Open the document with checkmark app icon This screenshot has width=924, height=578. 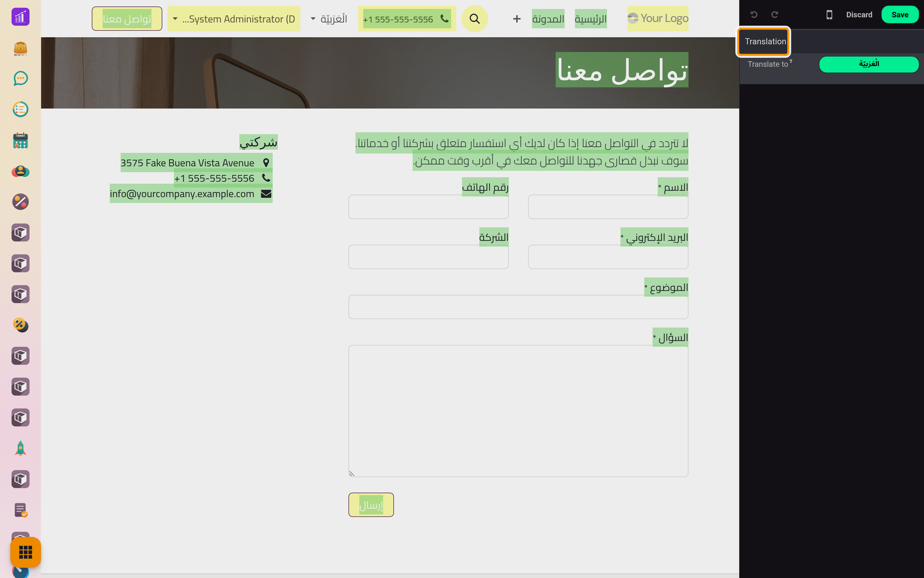(20, 510)
